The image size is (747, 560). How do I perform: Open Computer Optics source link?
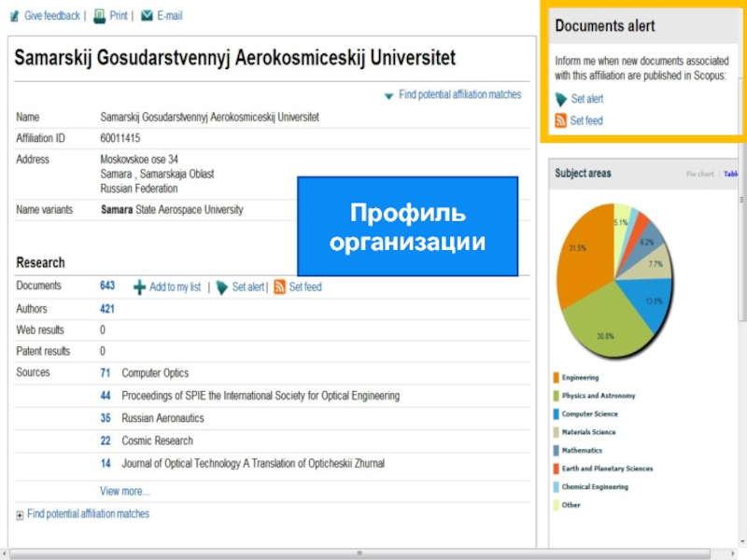point(155,373)
